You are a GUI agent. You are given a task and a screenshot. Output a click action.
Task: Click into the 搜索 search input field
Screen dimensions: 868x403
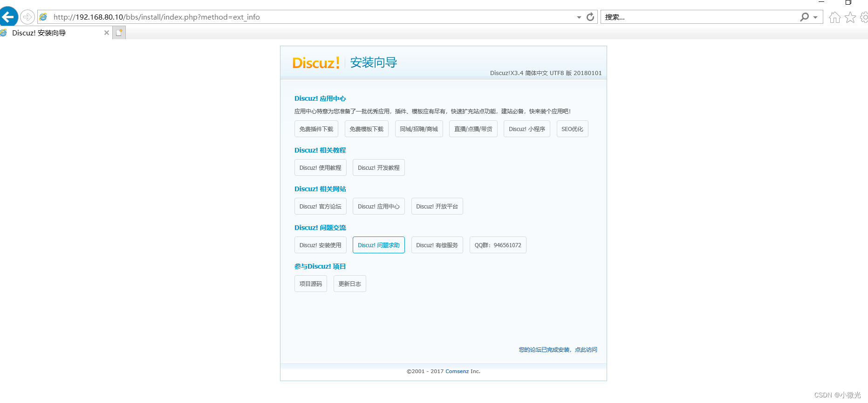click(x=699, y=17)
